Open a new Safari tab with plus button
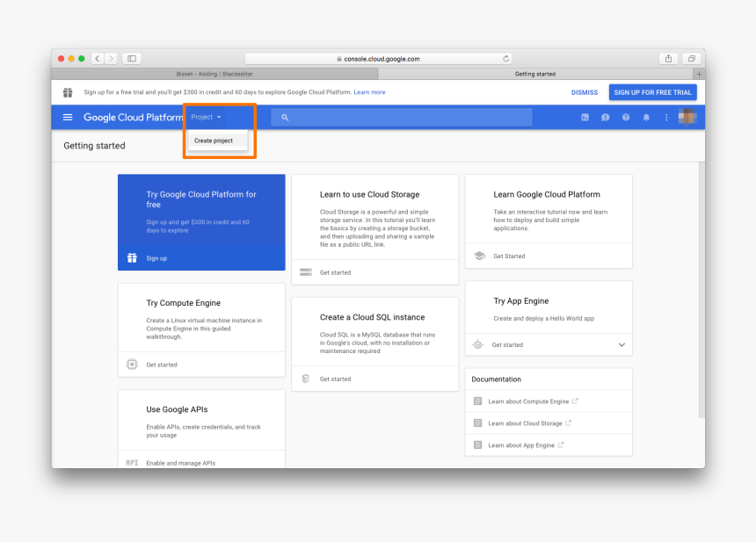This screenshot has height=542, width=756. coord(699,74)
